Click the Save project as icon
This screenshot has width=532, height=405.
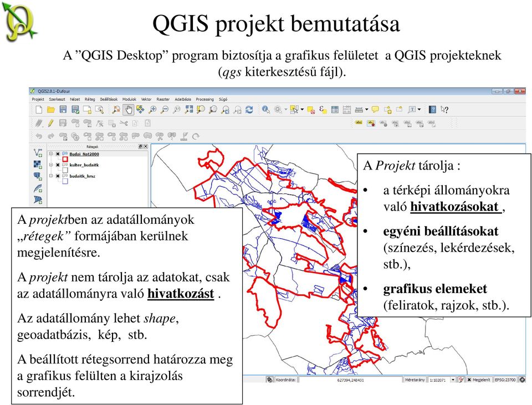(75, 110)
